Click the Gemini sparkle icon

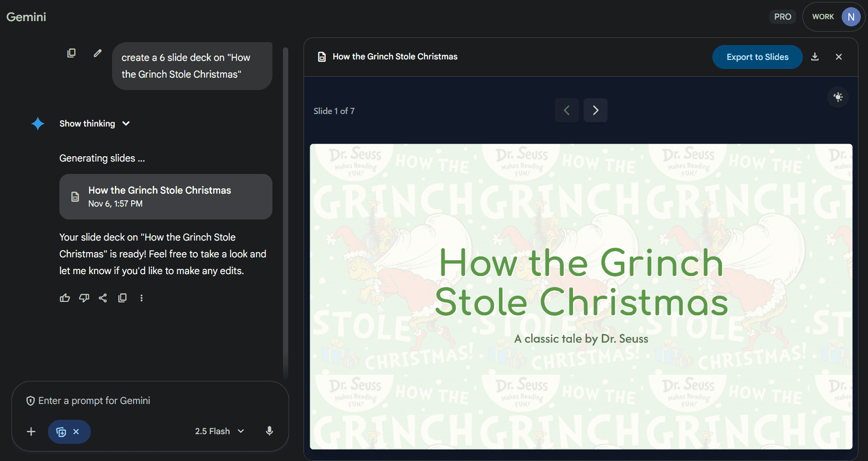(38, 124)
